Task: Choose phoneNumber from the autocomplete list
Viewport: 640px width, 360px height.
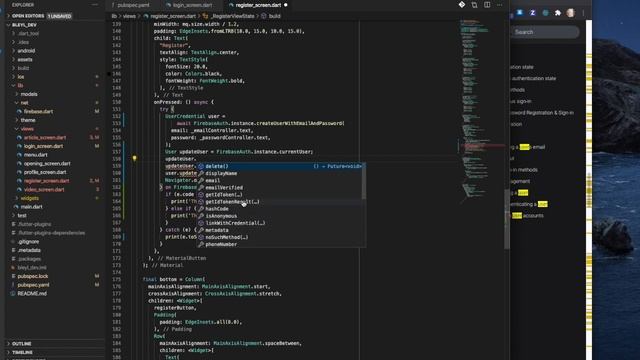Action: click(280, 244)
